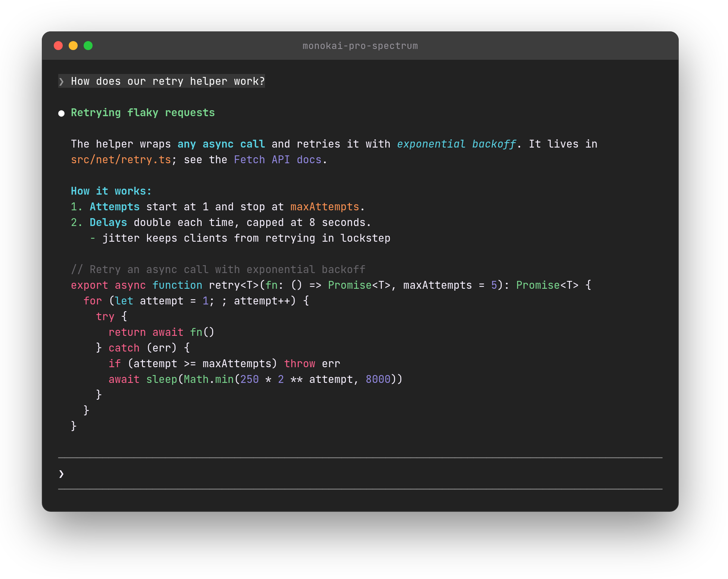
Task: Click the bold text "any async call"
Action: pyautogui.click(x=221, y=144)
